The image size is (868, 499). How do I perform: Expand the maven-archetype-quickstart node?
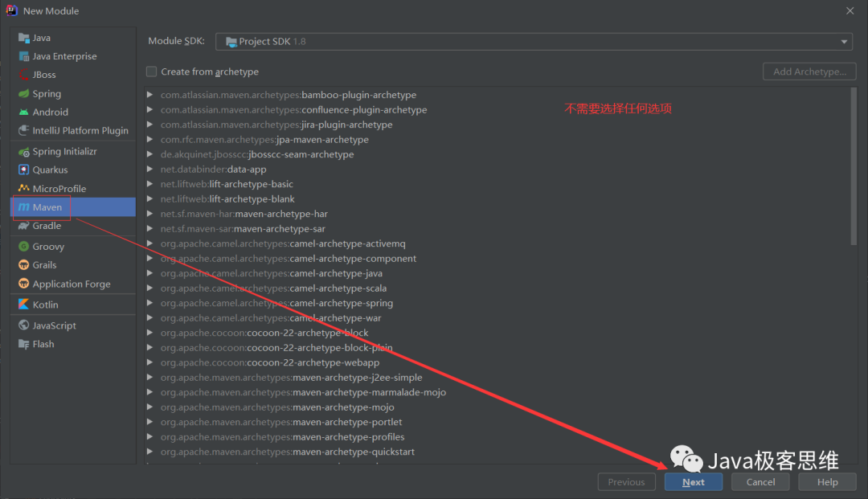point(150,452)
